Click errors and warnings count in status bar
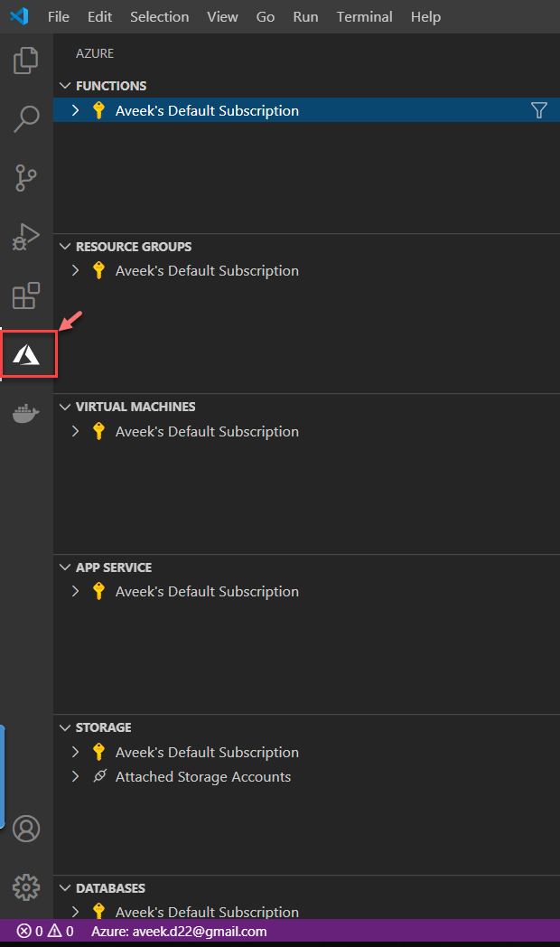The image size is (560, 947). (x=45, y=931)
